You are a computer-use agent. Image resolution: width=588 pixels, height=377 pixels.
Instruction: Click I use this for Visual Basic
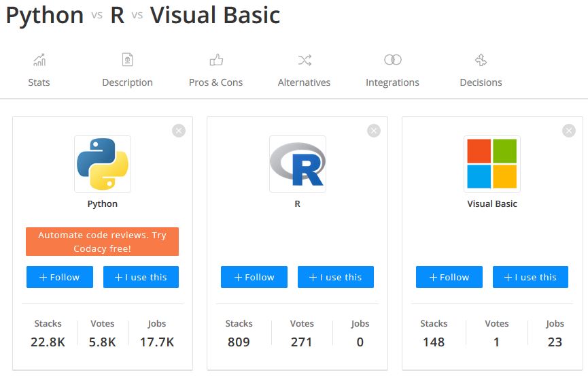531,277
